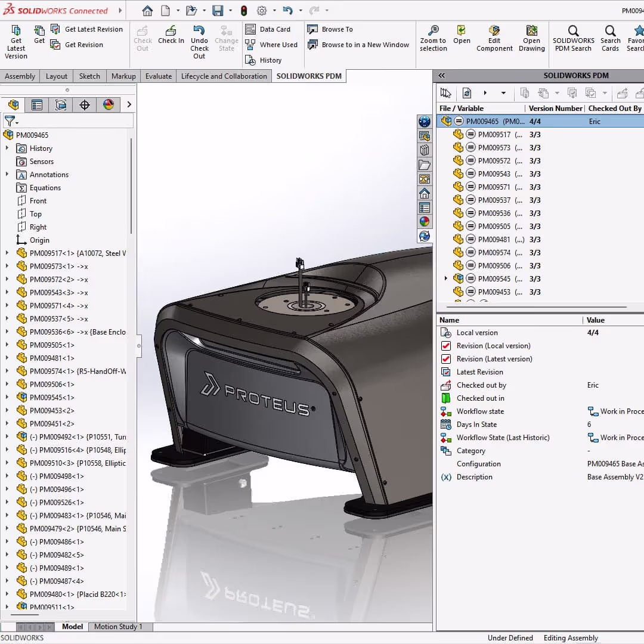Open History in the PDM ribbon

(264, 60)
